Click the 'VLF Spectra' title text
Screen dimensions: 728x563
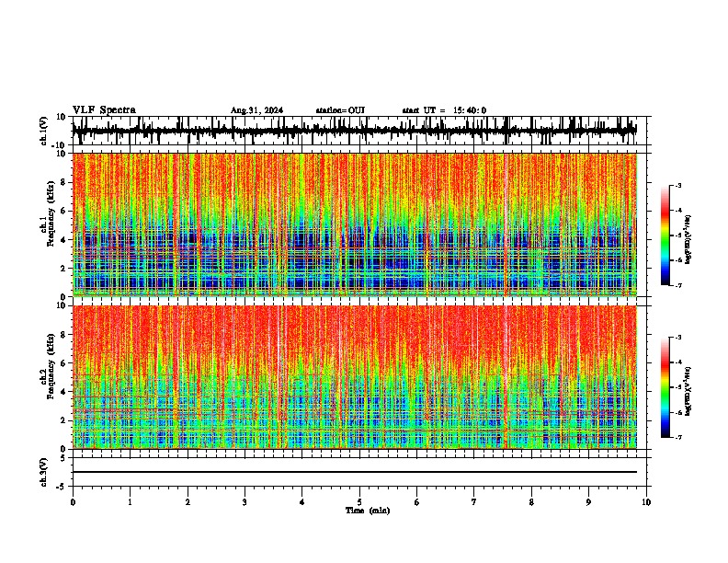104,110
